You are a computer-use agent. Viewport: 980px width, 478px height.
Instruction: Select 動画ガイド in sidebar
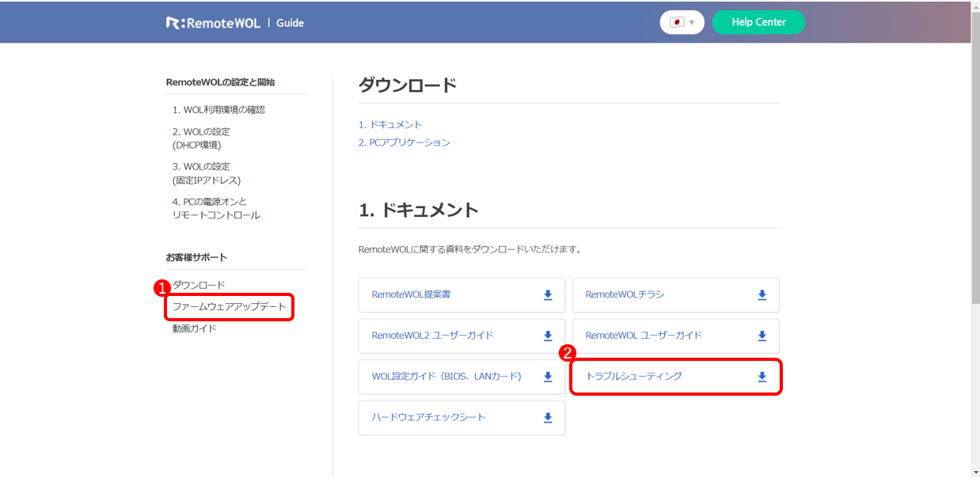pos(195,328)
